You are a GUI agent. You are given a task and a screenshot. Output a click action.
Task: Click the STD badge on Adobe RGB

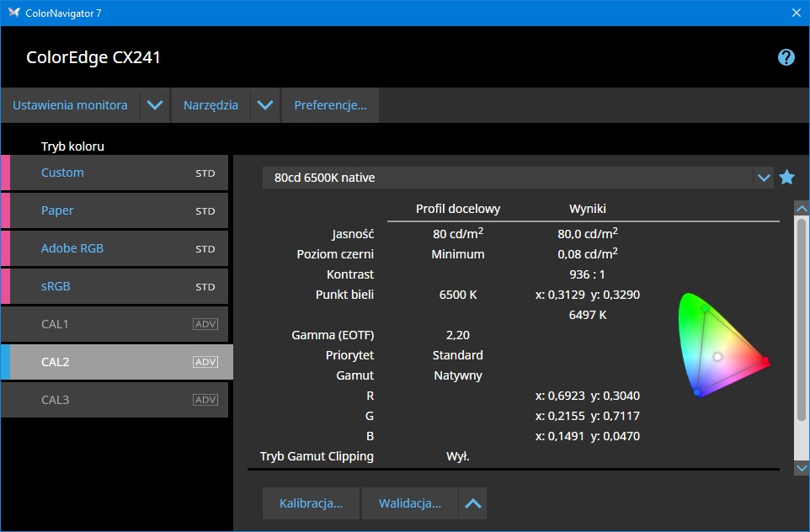pyautogui.click(x=205, y=248)
